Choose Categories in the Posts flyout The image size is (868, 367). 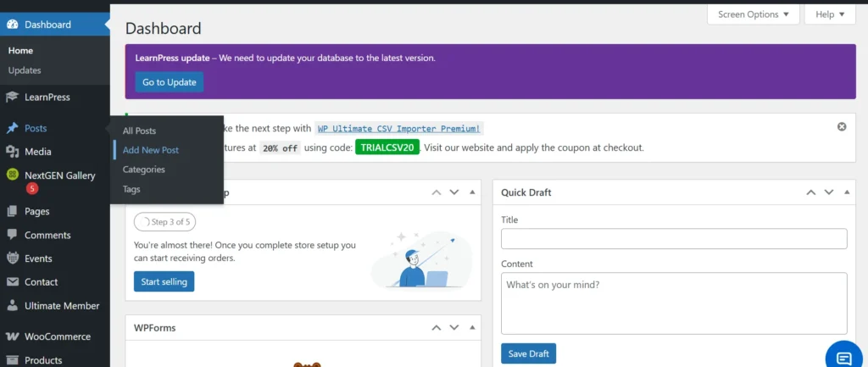[143, 170]
